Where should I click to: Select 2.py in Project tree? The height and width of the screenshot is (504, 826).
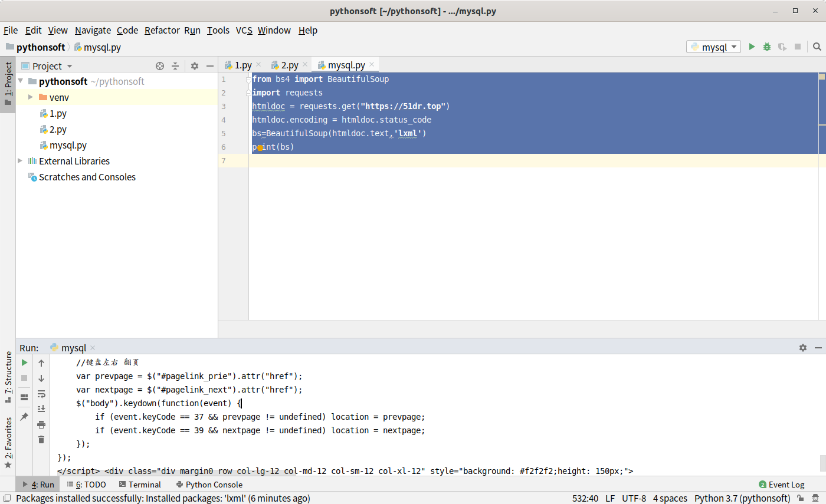(x=53, y=129)
